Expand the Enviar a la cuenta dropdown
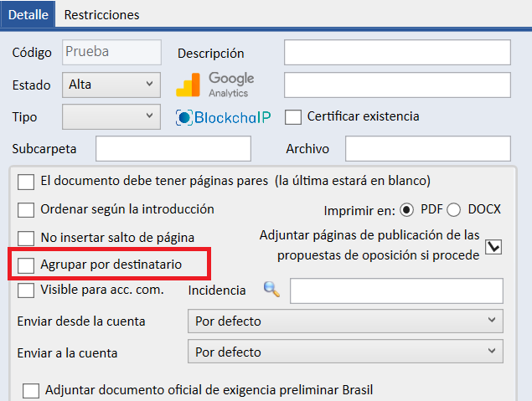Image resolution: width=532 pixels, height=401 pixels. point(344,352)
